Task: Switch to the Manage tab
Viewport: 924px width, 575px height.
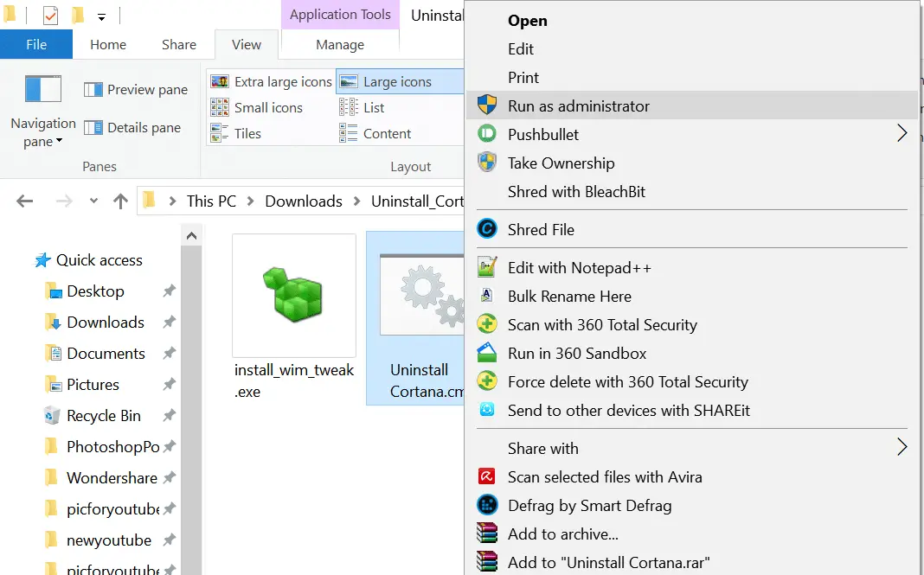Action: [x=340, y=44]
